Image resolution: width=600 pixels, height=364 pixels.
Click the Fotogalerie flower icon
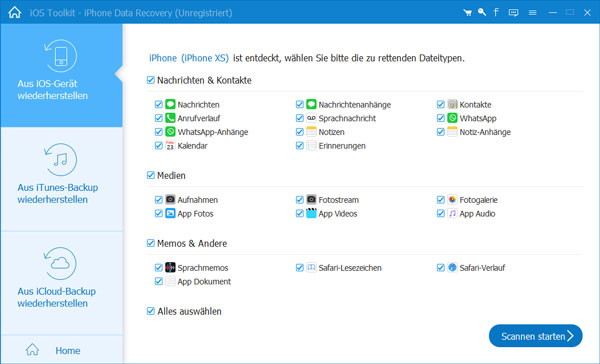tap(452, 199)
